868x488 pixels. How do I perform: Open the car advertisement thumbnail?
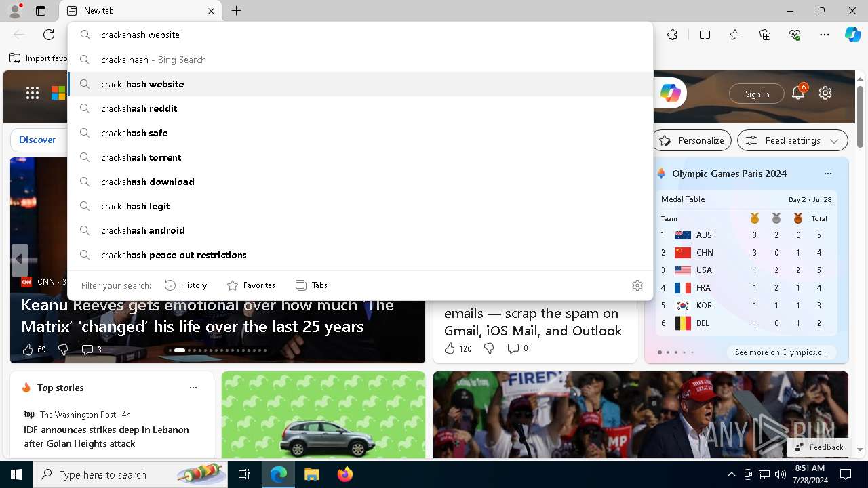323,415
